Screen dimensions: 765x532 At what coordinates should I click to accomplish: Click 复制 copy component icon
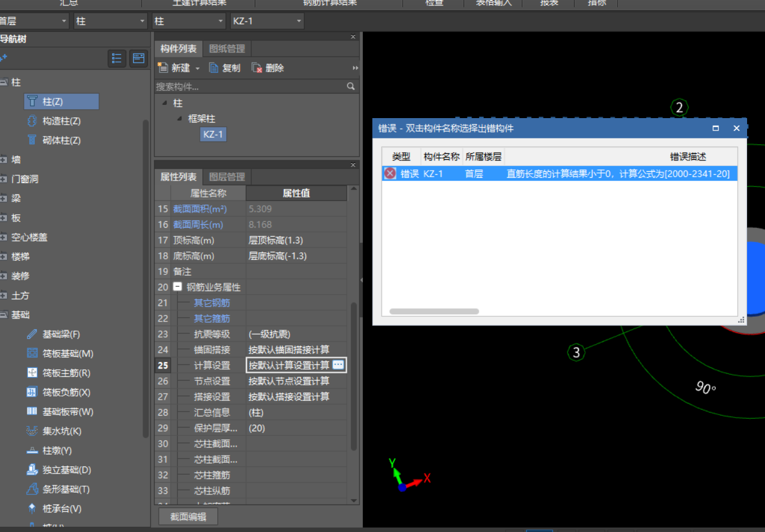214,68
